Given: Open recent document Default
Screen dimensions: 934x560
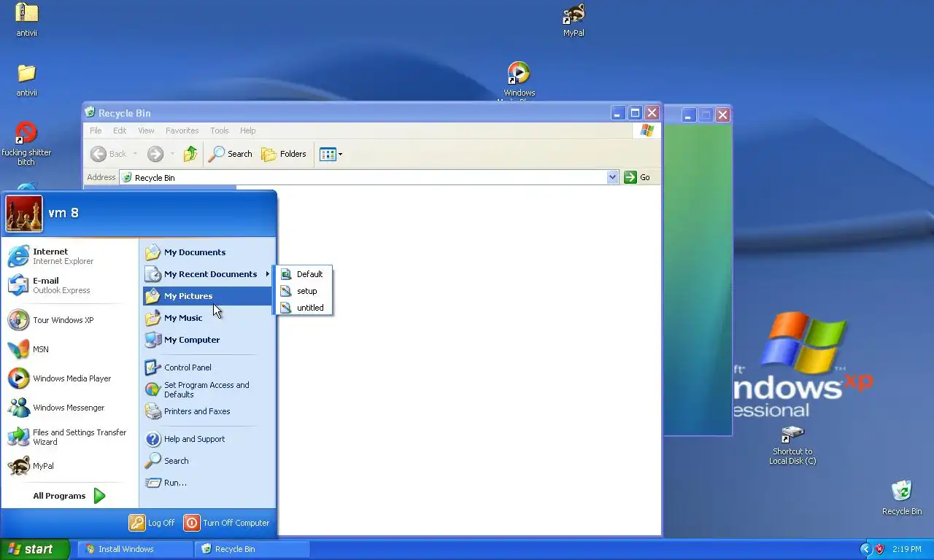Looking at the screenshot, I should (x=303, y=274).
